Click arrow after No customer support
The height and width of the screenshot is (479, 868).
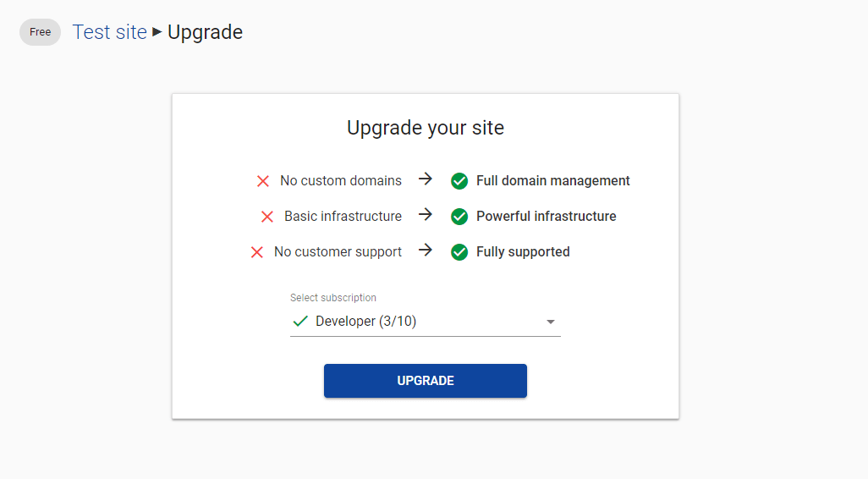pyautogui.click(x=426, y=250)
